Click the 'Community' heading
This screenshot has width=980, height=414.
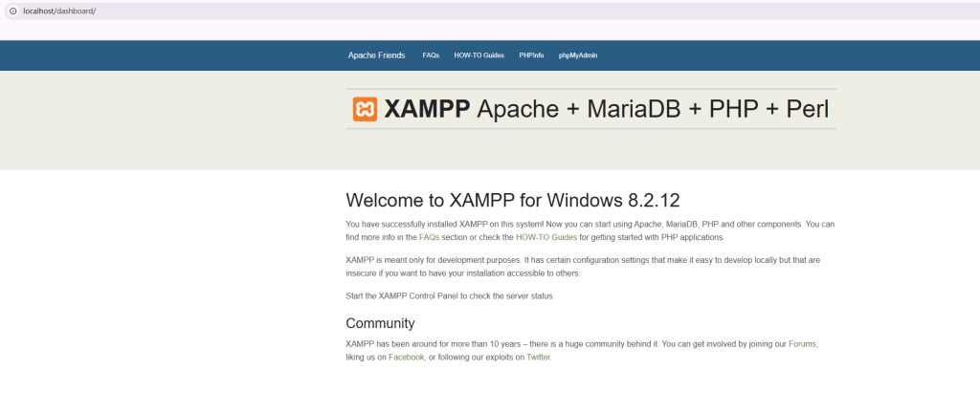pos(380,323)
